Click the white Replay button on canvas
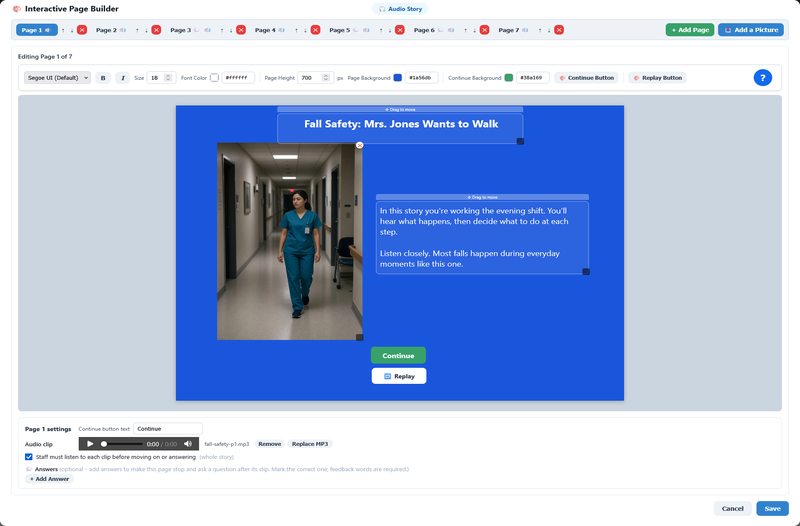 click(399, 376)
